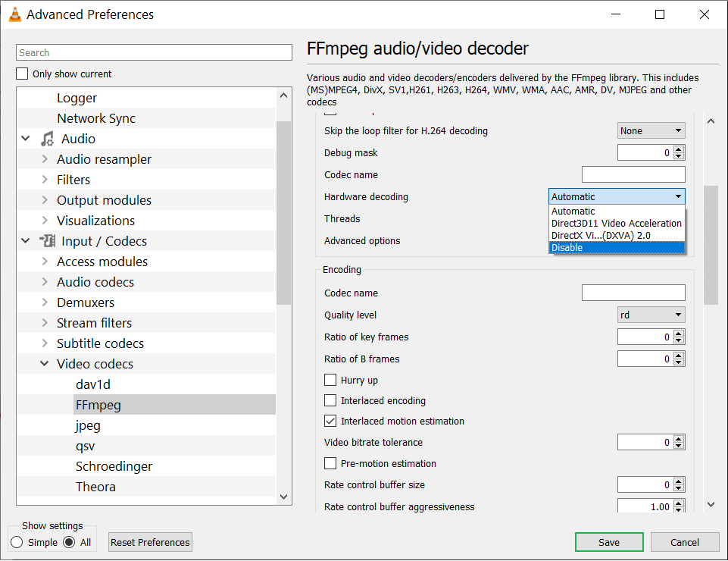Screen dimensions: 728x561
Task: Click the VLC cone icon in title bar
Action: tap(15, 14)
